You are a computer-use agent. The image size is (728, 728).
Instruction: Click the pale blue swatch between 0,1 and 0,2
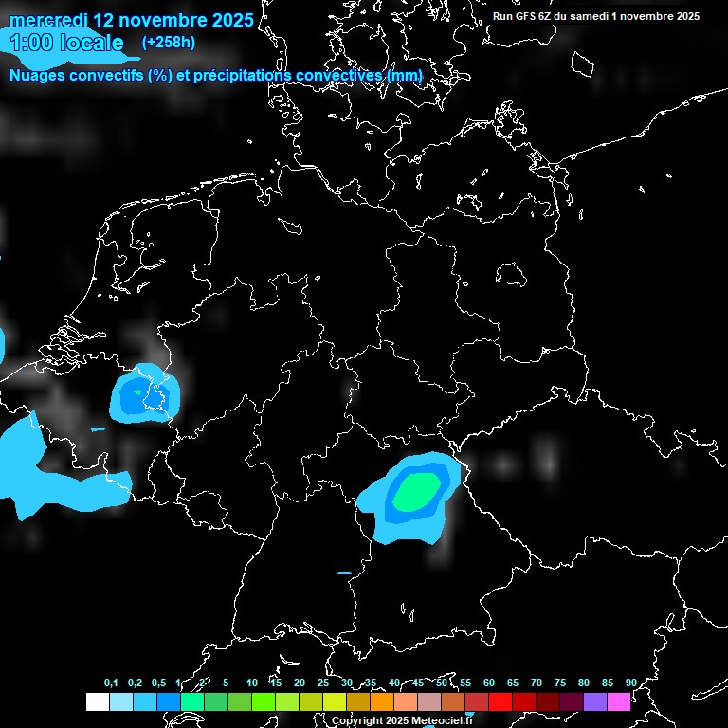pos(121,701)
